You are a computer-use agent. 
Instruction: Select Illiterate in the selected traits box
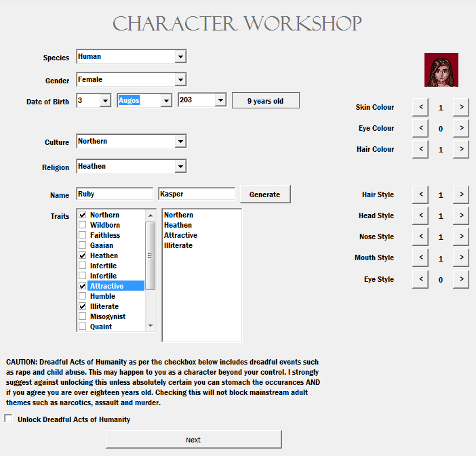click(178, 245)
